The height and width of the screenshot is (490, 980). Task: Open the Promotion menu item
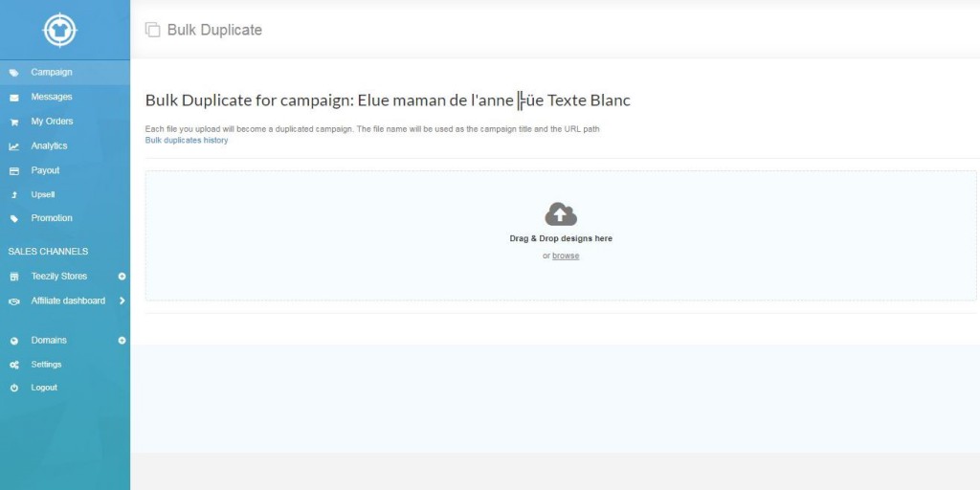[52, 218]
